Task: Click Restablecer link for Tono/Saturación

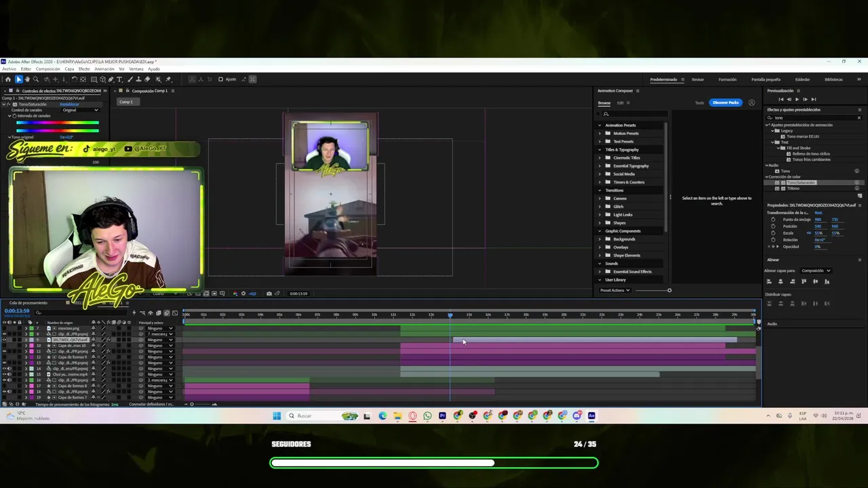Action: 69,104
